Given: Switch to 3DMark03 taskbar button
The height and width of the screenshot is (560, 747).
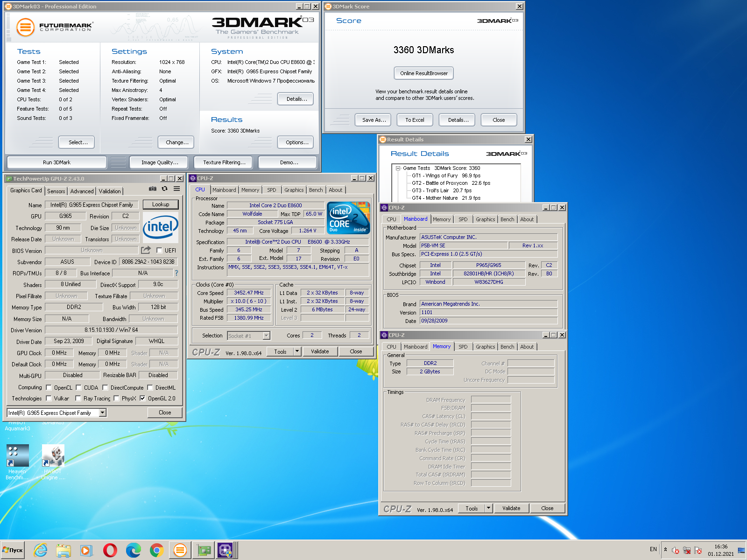Looking at the screenshot, I should click(x=180, y=551).
